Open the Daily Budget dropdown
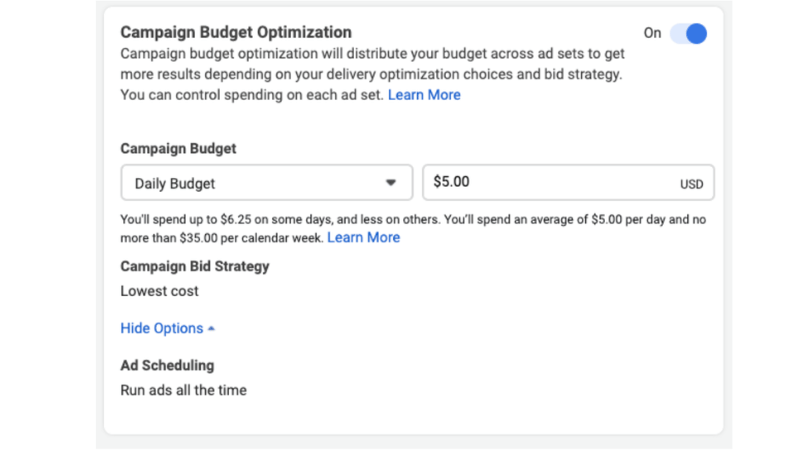Screen dimensions: 800x450 point(265,183)
